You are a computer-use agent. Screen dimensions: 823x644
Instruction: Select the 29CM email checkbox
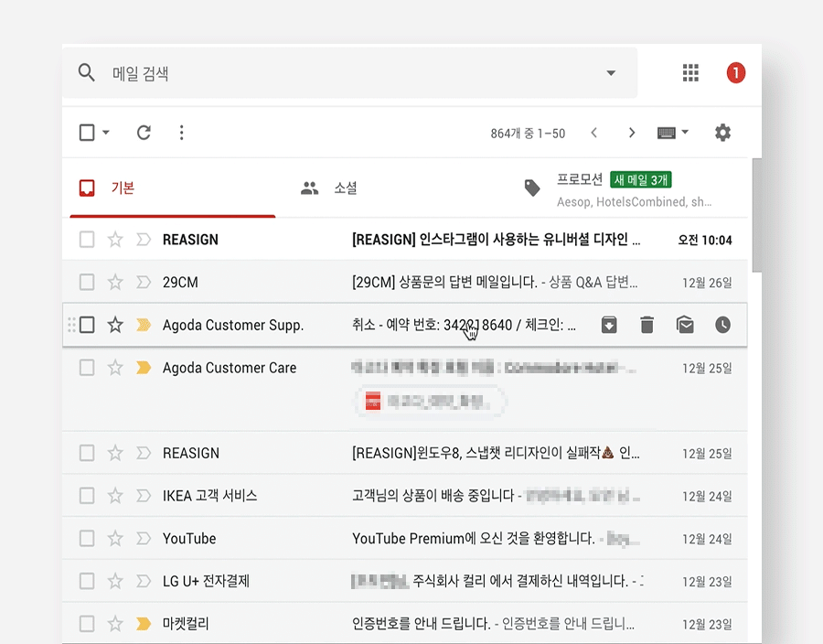[87, 282]
